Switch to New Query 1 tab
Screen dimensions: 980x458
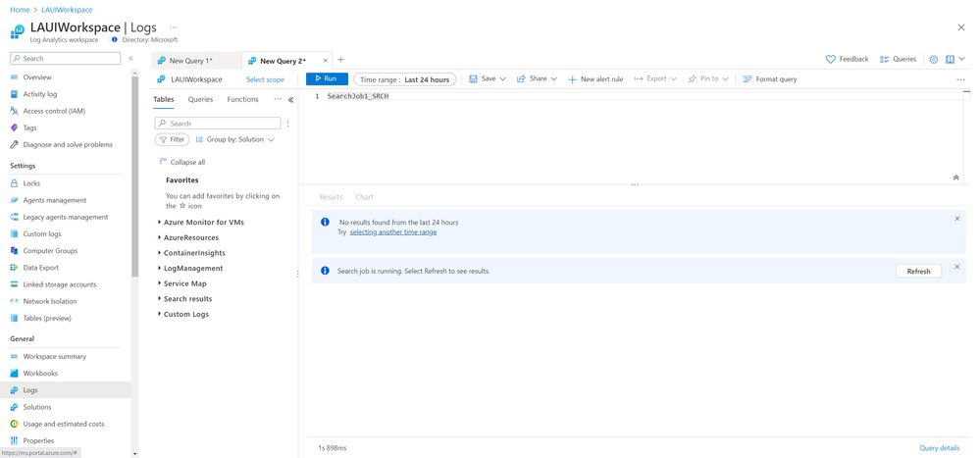pos(196,61)
